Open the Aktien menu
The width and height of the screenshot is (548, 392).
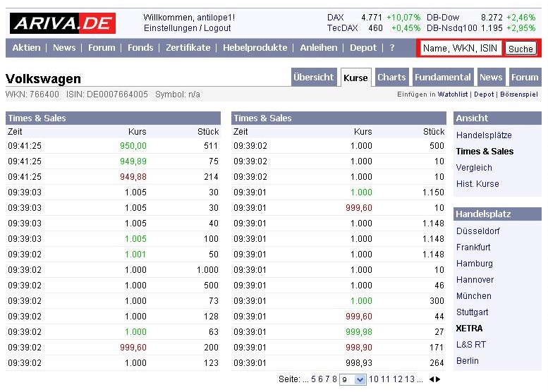(26, 47)
